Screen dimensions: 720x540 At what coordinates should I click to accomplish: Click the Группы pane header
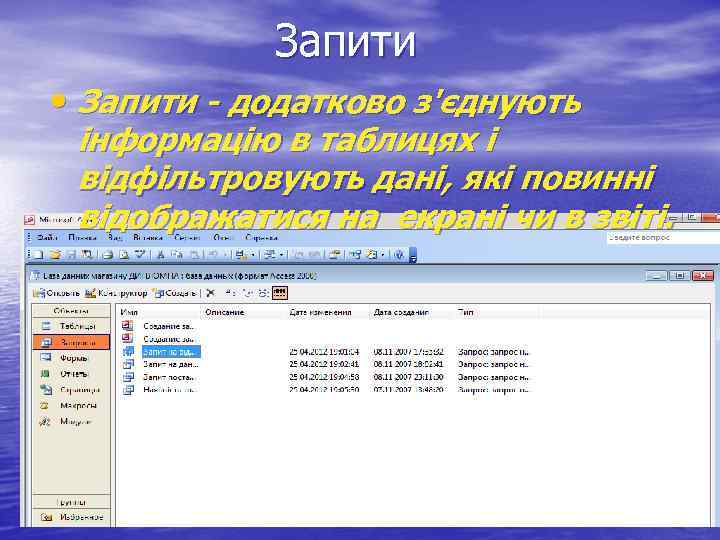click(x=71, y=502)
